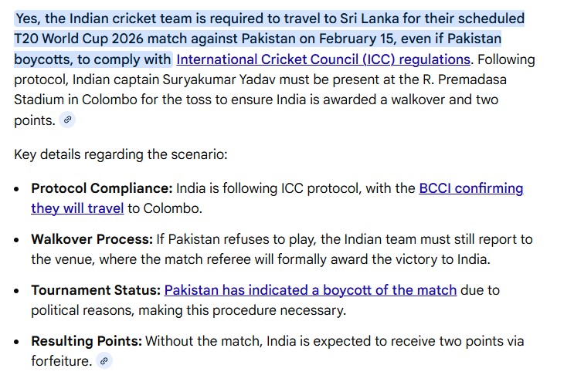Click the 'Walkover Process:' bold heading
This screenshot has height=392, width=574.
(92, 239)
